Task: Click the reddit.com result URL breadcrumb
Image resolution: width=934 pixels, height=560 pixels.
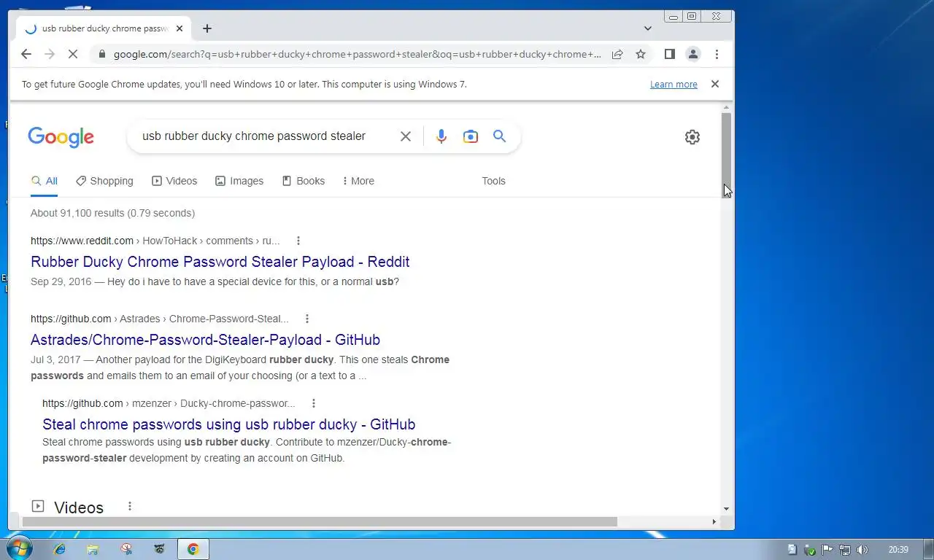Action: click(x=155, y=241)
